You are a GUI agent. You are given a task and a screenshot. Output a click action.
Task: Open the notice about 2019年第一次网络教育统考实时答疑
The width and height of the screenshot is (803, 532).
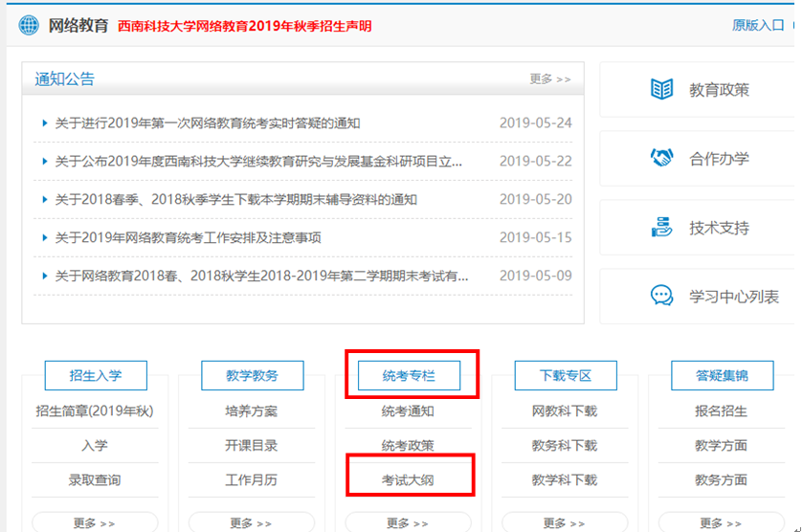tap(207, 123)
